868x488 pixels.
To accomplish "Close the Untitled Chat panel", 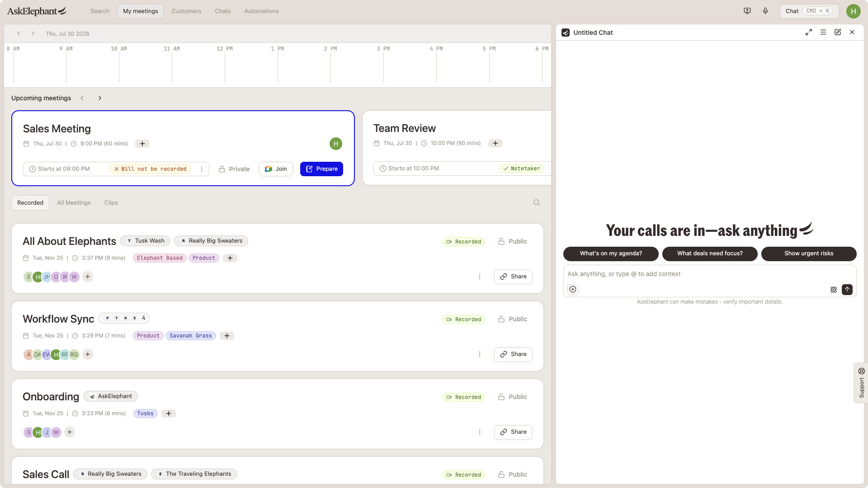I will (x=852, y=33).
